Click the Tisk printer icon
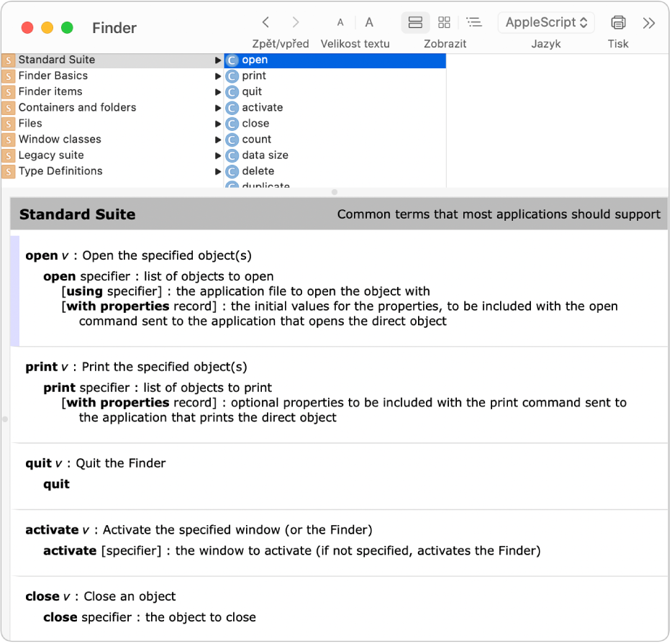The image size is (672, 643). pyautogui.click(x=618, y=22)
